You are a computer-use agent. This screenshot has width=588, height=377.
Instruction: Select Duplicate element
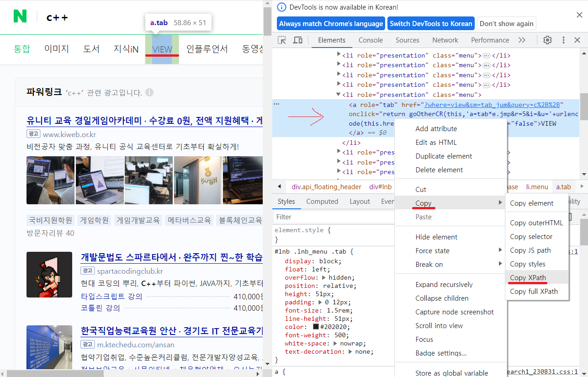click(450, 156)
